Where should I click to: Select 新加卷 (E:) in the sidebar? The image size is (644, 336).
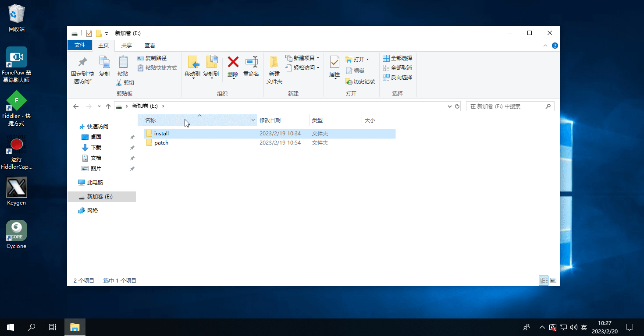102,197
